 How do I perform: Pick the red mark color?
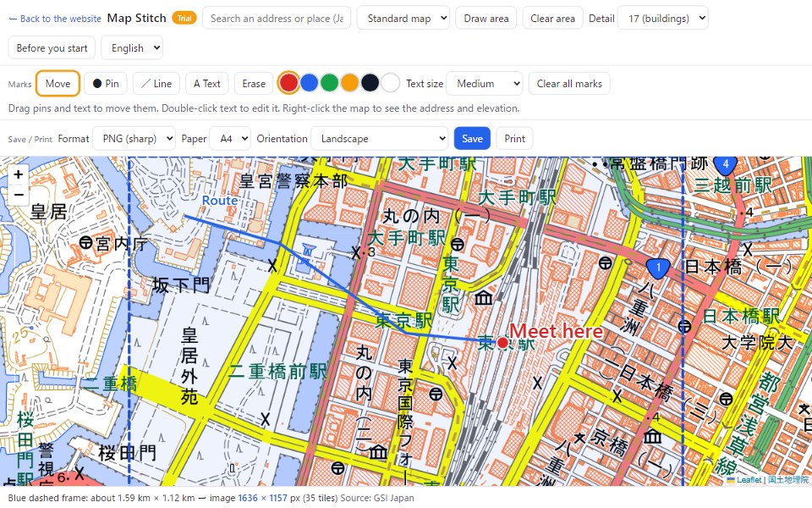pos(288,83)
